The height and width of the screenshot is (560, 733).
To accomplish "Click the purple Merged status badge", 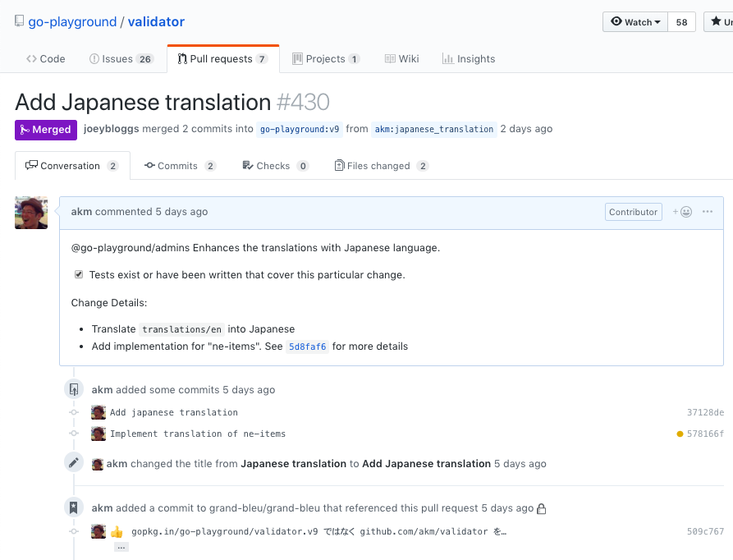I will pos(46,130).
